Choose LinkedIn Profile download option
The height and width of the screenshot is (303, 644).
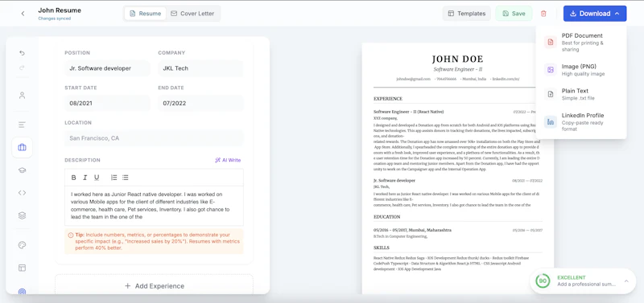[581, 122]
